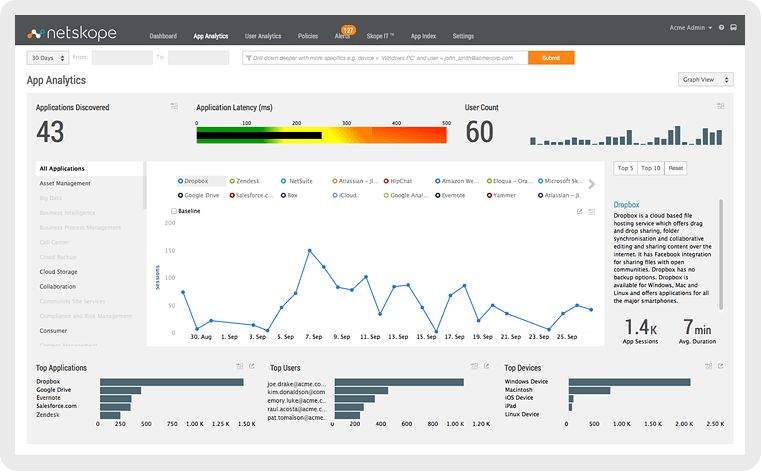Open Top Users filter settings icon
Image resolution: width=762 pixels, height=472 pixels.
point(474,366)
